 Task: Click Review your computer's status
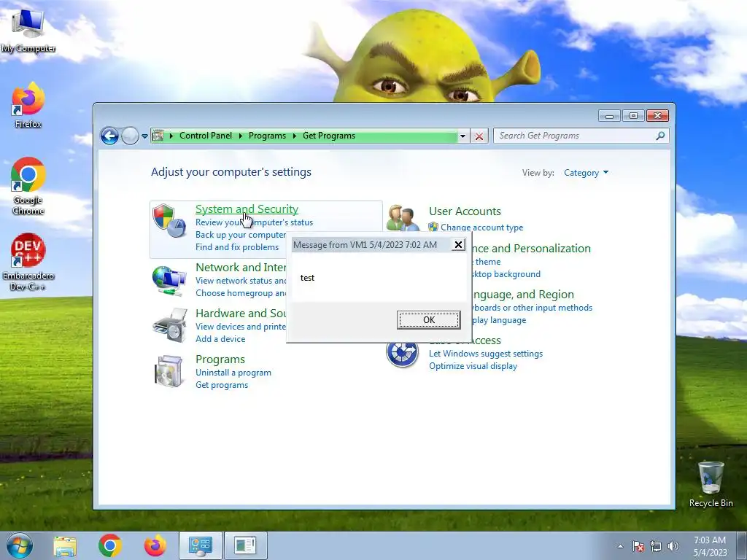[x=254, y=222]
